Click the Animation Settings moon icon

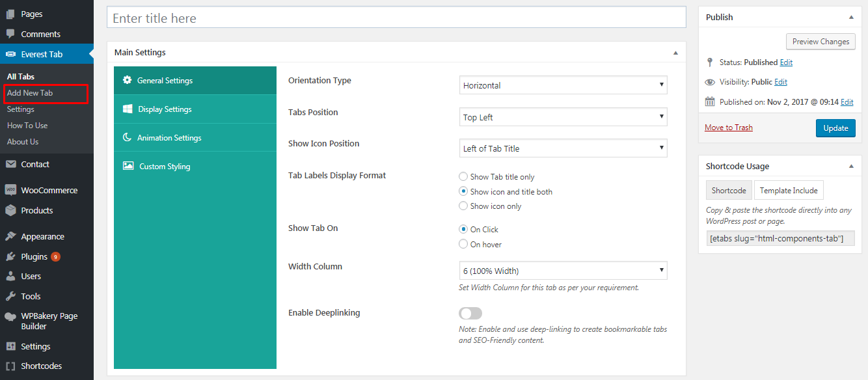[x=128, y=138]
